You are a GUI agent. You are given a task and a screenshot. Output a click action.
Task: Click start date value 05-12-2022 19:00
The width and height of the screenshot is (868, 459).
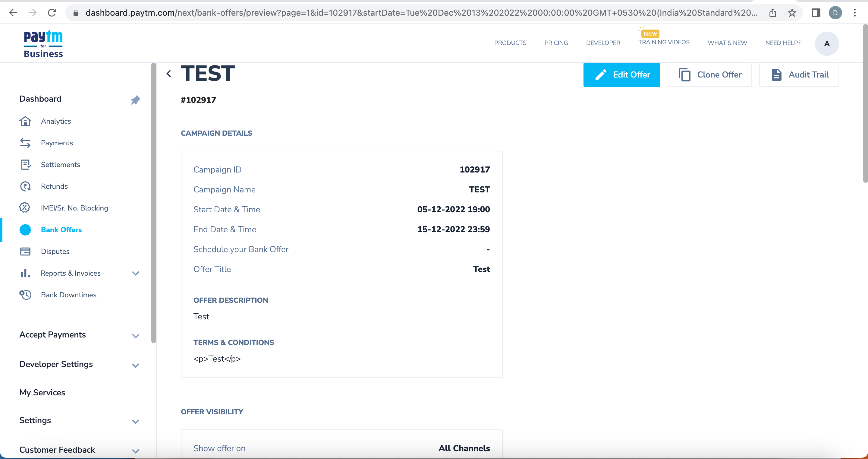click(453, 209)
